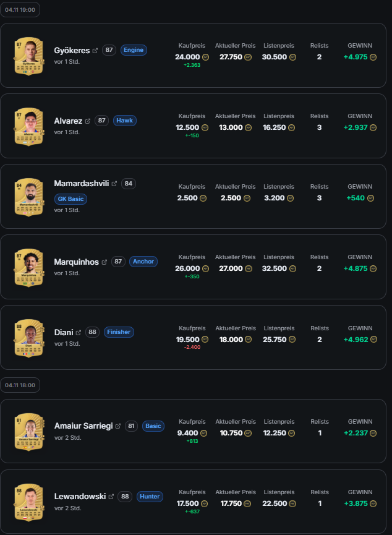
Task: Open Mamardashvili's external link icon
Action: point(114,184)
